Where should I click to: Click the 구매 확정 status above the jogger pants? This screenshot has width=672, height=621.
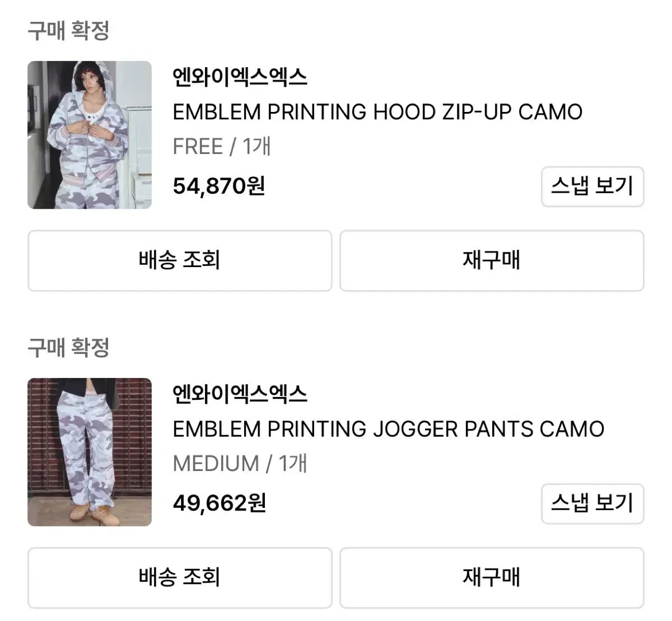(x=68, y=348)
